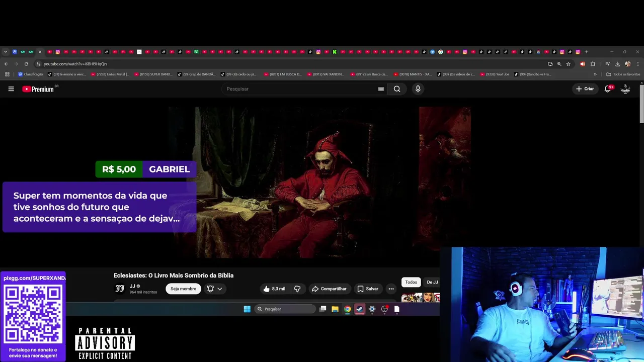Click the browser address bar URL

(75, 64)
